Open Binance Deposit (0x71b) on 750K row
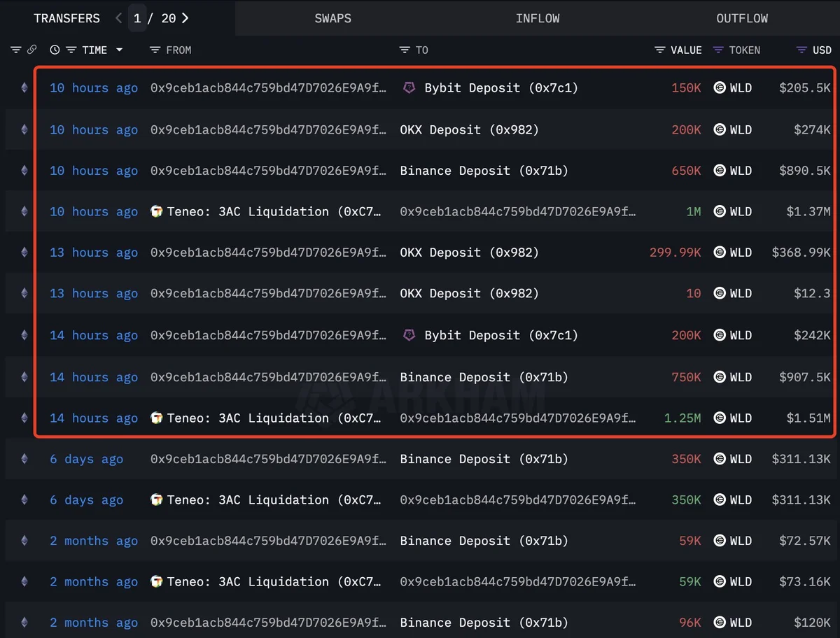The width and height of the screenshot is (840, 638). [x=484, y=377]
